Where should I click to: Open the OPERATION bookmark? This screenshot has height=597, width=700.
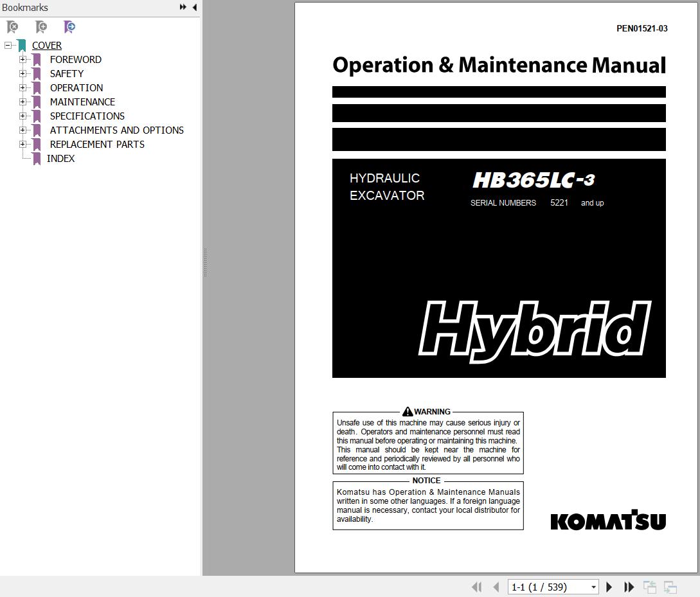[76, 88]
